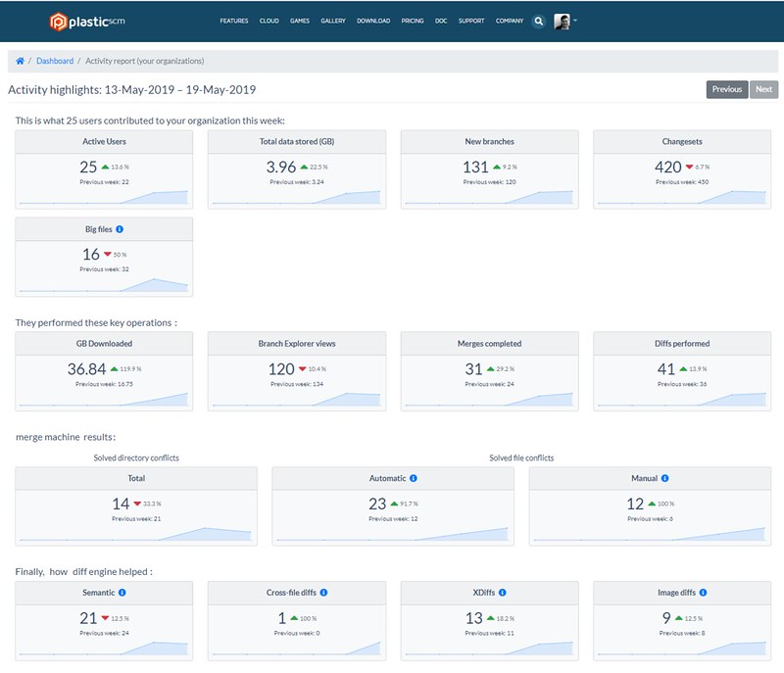Click the Changesets trend chart

[682, 198]
